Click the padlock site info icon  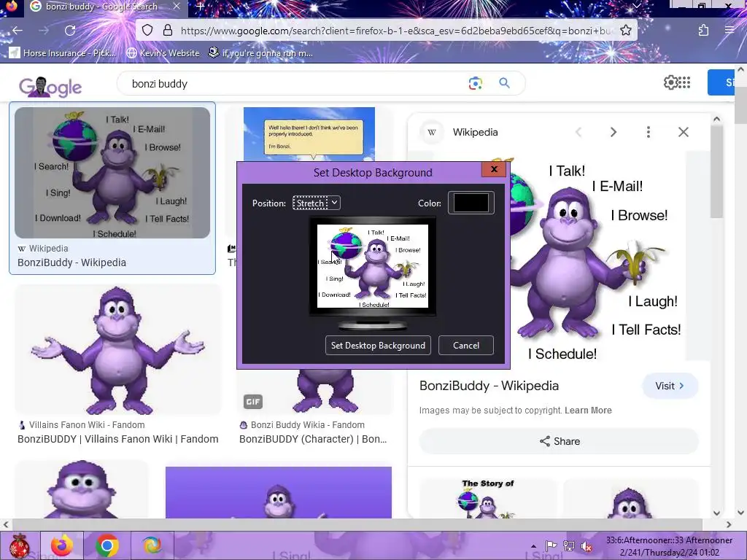(x=168, y=31)
